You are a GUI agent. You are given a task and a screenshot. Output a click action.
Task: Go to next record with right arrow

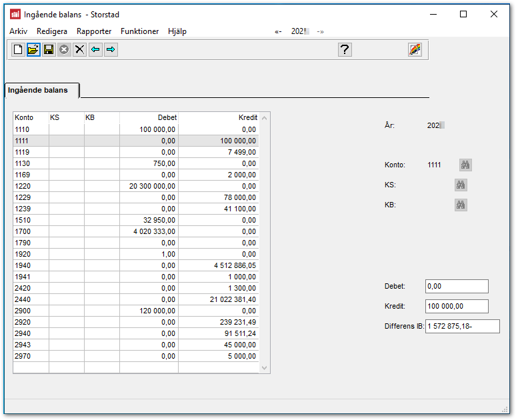[111, 49]
